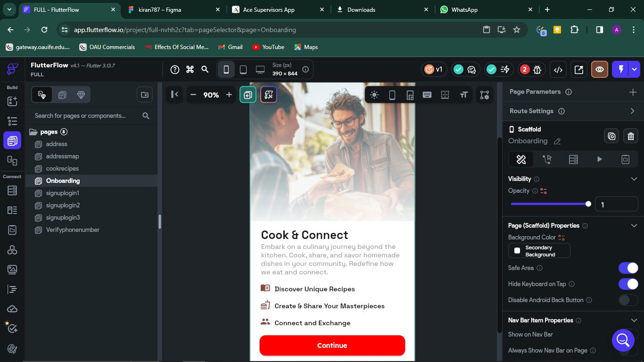Open the signuplogin2 page
This screenshot has height=362, width=644.
point(63,205)
